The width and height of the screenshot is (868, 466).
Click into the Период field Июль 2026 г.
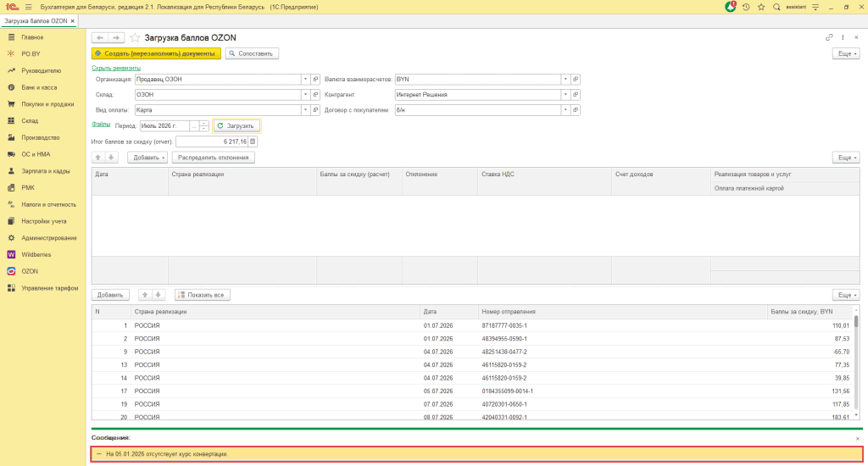coord(164,126)
